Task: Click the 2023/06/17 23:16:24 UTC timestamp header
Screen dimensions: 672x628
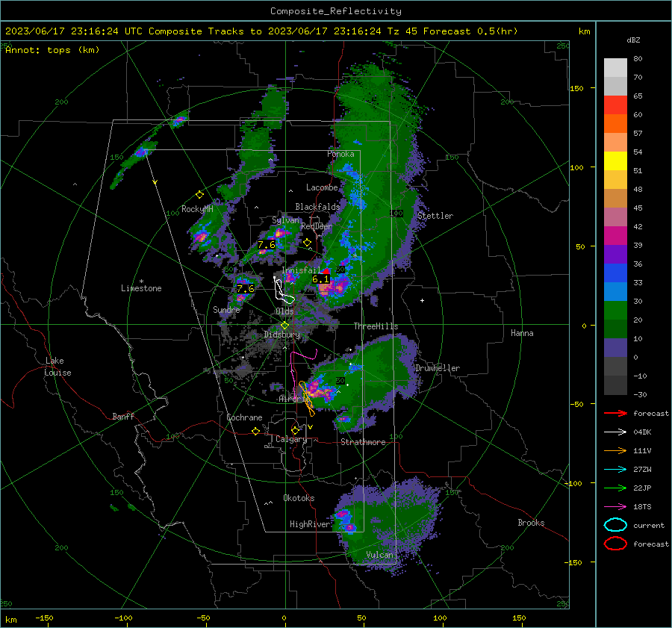Action: tap(74, 31)
